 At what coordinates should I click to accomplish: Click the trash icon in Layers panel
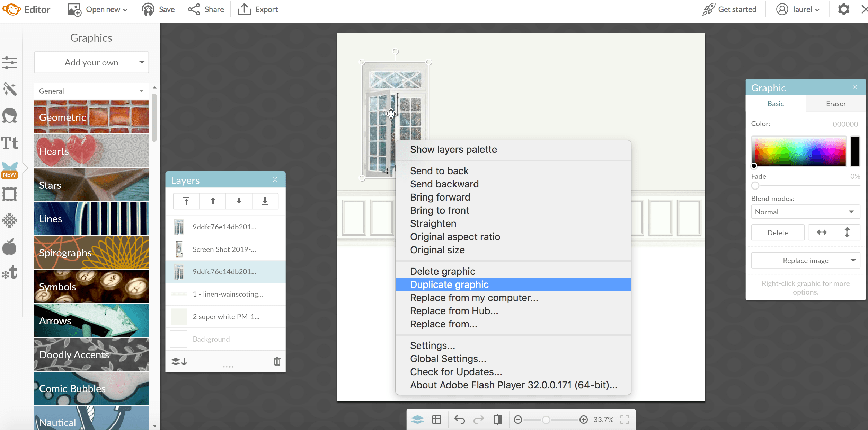coord(277,361)
